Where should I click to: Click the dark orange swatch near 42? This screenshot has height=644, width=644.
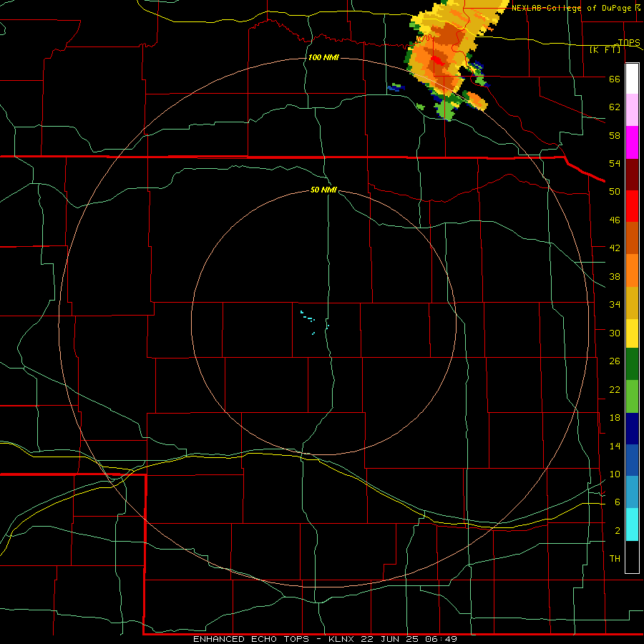click(x=632, y=238)
